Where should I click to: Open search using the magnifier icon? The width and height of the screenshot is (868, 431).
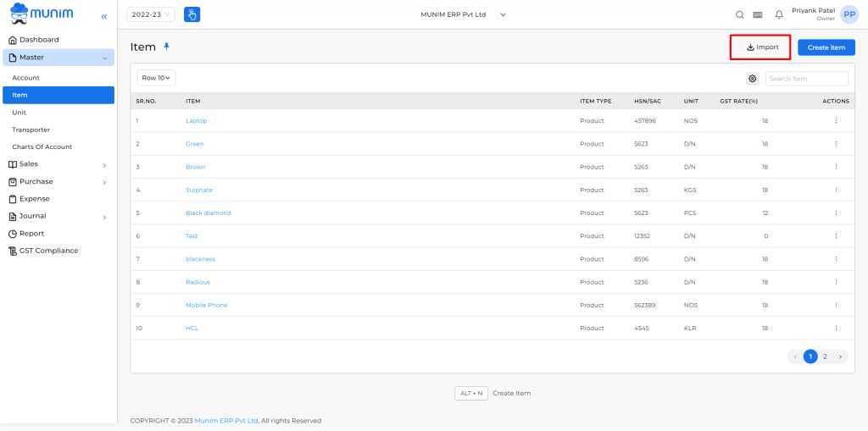(739, 15)
